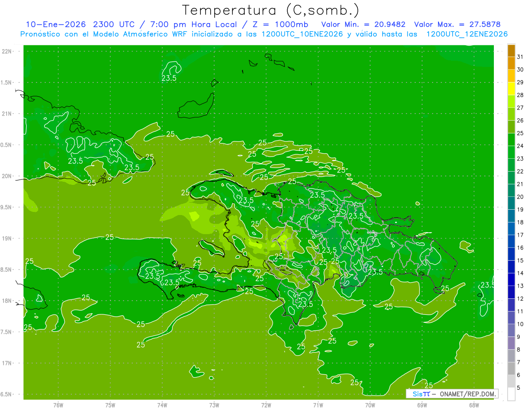Click the color legend value '31'
The image size is (532, 411).
(x=520, y=57)
